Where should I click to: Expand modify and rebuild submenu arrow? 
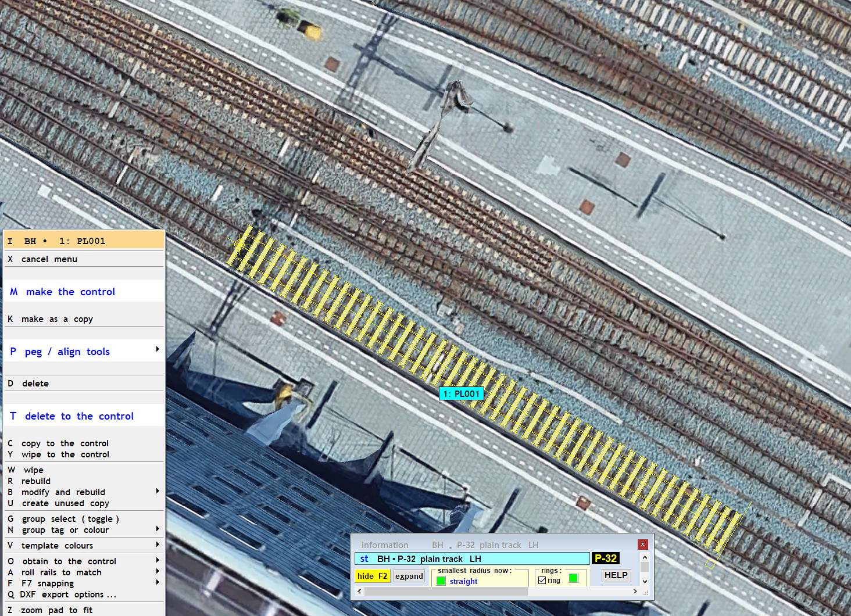[x=158, y=491]
